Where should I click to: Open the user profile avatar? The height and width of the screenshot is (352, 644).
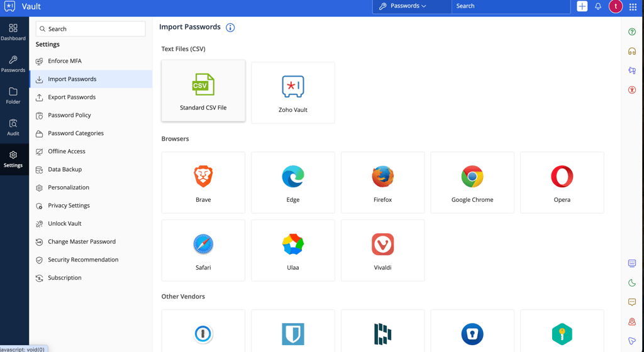click(615, 6)
